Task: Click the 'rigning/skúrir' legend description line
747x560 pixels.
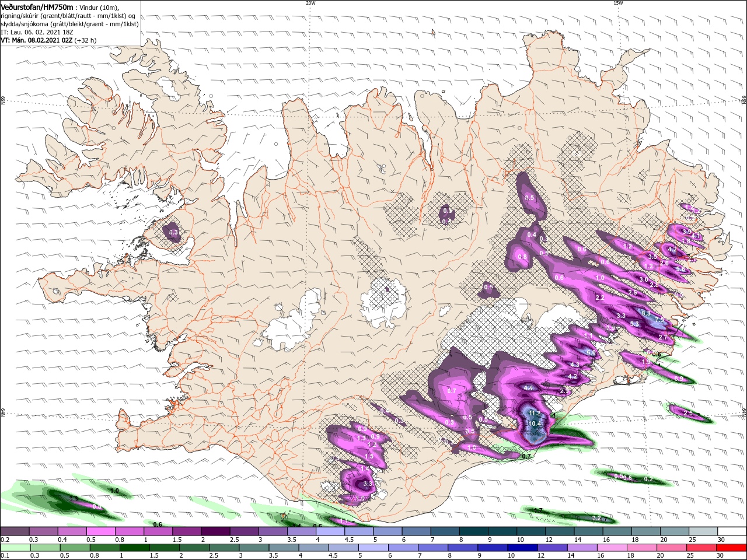Action: pos(68,16)
